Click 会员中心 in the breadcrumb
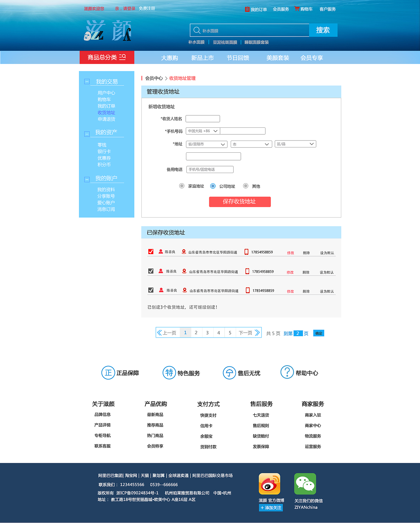The height and width of the screenshot is (523, 420). coord(154,78)
